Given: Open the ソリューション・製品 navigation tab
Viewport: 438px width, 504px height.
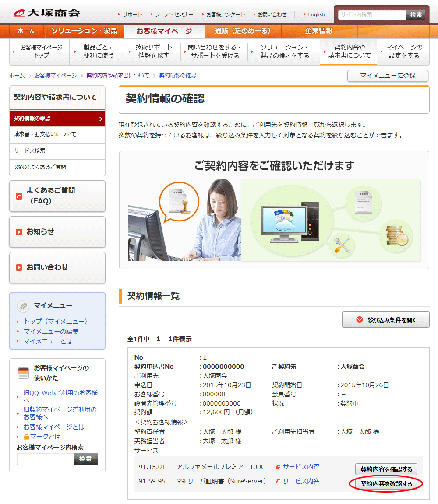Looking at the screenshot, I should 84,31.
